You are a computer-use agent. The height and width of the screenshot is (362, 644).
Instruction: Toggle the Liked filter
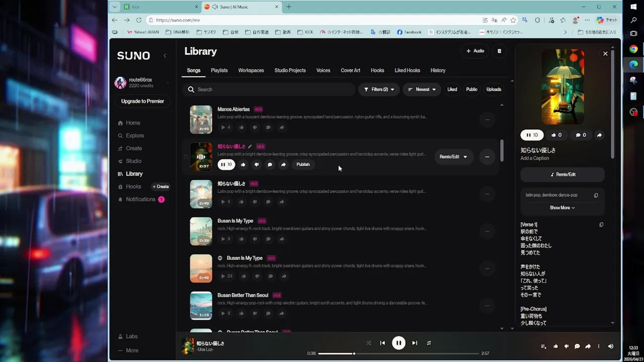coord(452,89)
